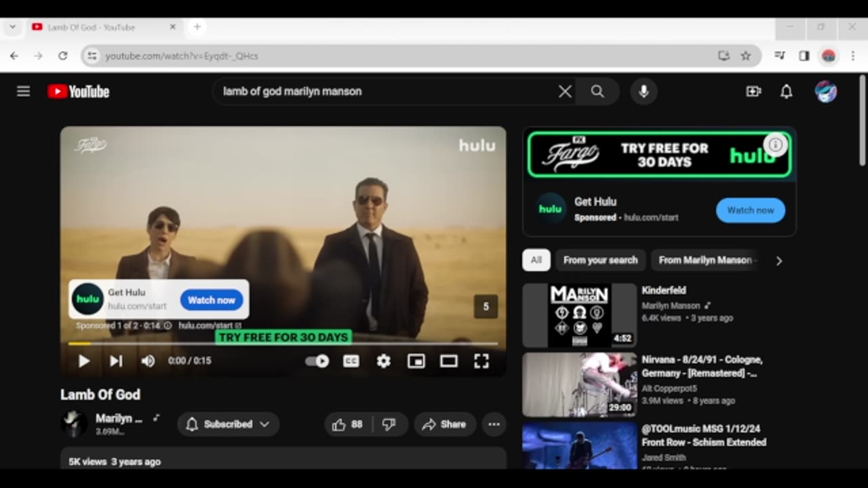
Task: Open more actions three-dot menu
Action: pyautogui.click(x=494, y=424)
